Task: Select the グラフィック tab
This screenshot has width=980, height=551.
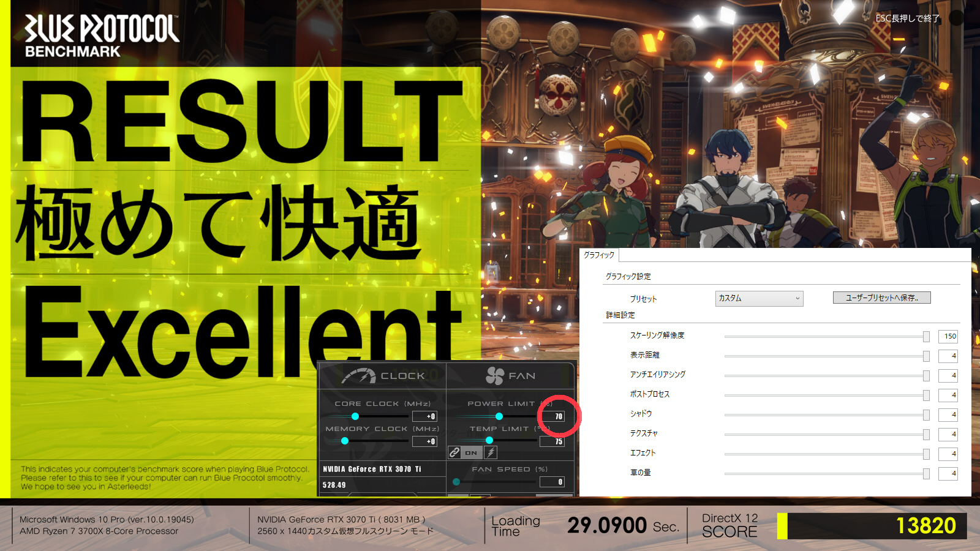Action: pyautogui.click(x=599, y=255)
